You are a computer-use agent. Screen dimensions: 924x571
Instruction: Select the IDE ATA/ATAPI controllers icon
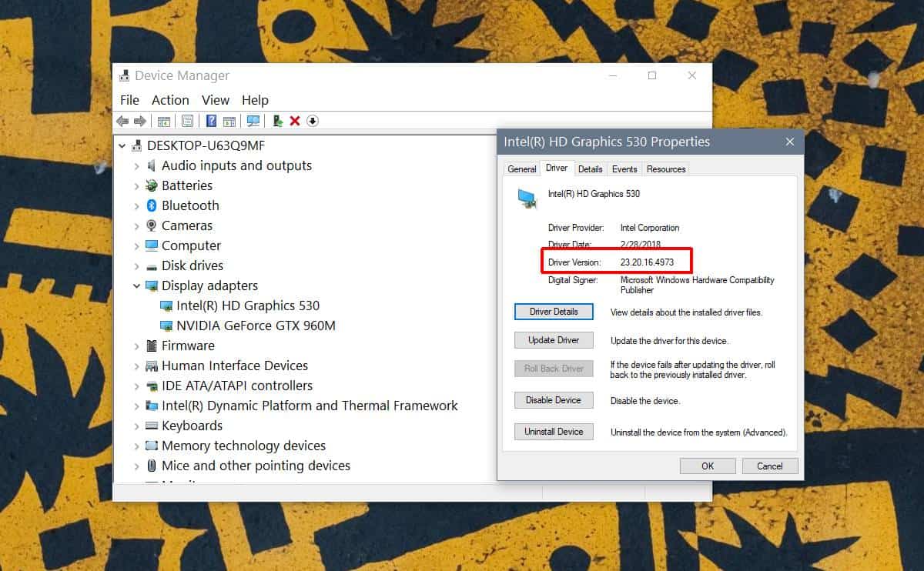coord(152,386)
